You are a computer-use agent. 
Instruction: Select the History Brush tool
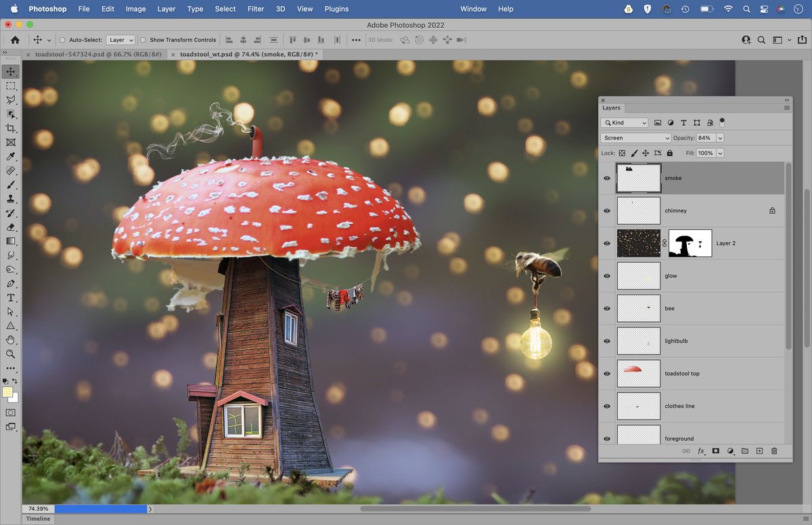(11, 213)
